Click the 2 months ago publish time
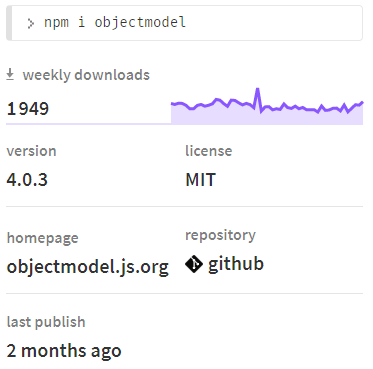Image resolution: width=373 pixels, height=369 pixels. (x=64, y=351)
